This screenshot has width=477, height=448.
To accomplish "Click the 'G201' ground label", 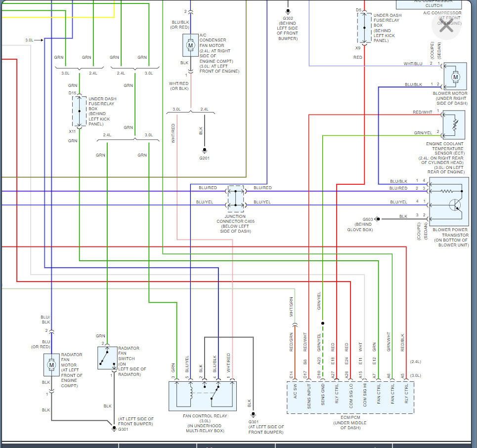I will (205, 158).
